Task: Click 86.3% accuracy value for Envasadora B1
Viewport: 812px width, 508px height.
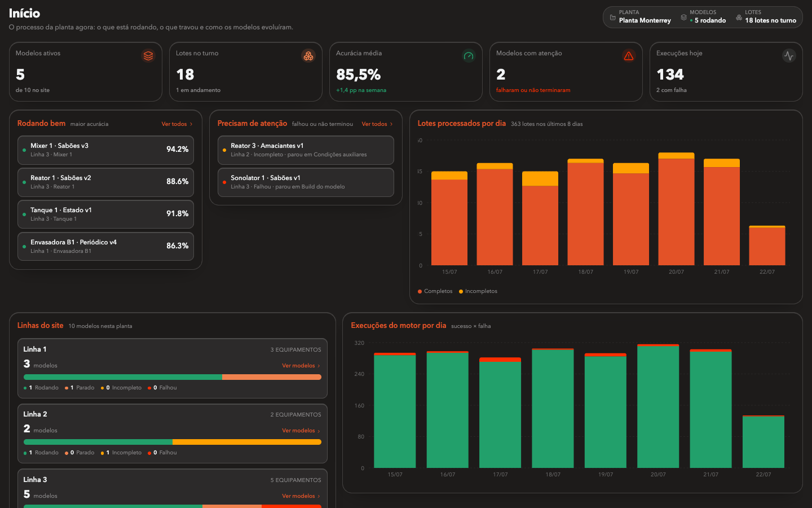Action: coord(177,246)
